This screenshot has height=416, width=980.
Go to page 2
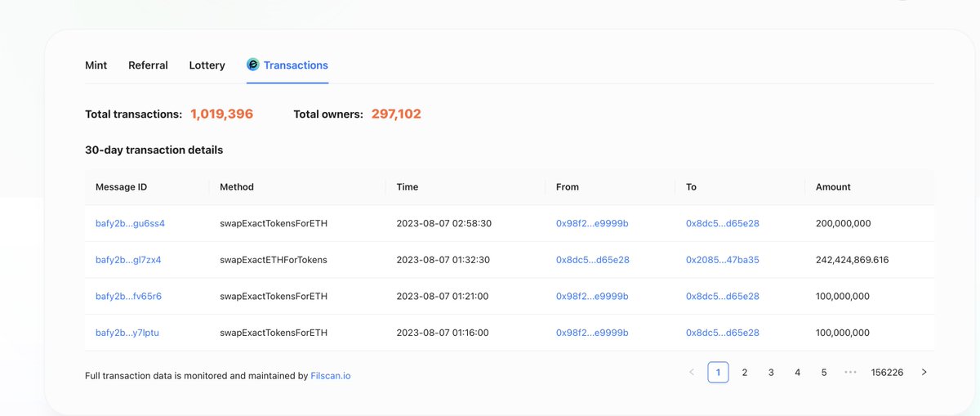(x=744, y=372)
